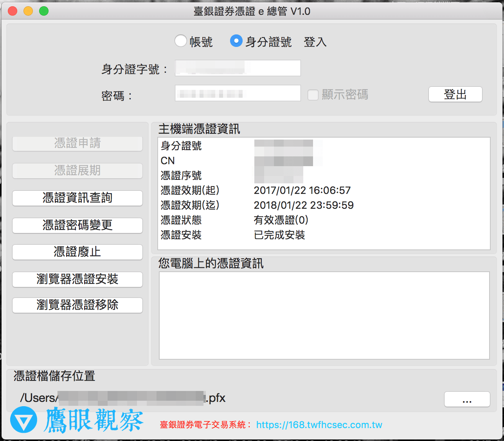Click the 登出 button
Image resolution: width=504 pixels, height=441 pixels.
(455, 94)
